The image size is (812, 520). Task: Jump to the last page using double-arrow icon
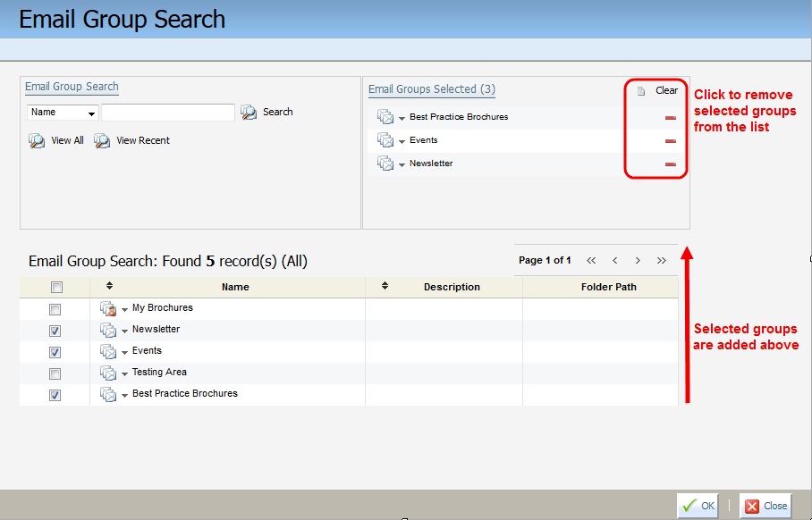click(661, 260)
